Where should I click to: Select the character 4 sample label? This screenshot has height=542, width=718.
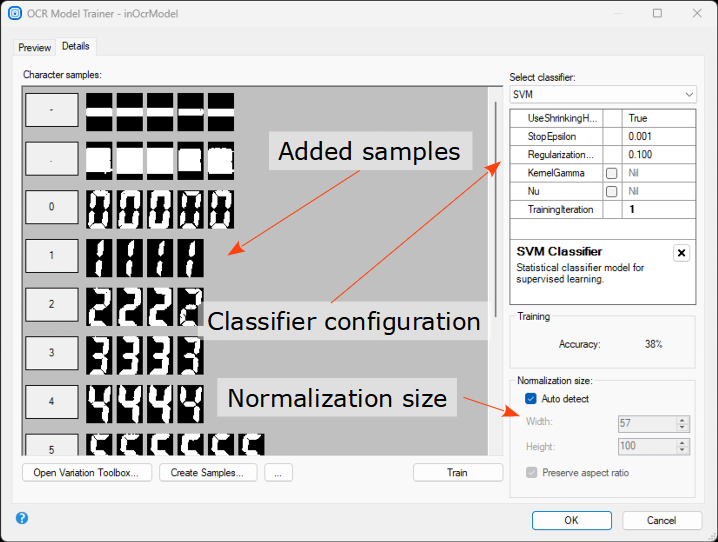[x=51, y=402]
